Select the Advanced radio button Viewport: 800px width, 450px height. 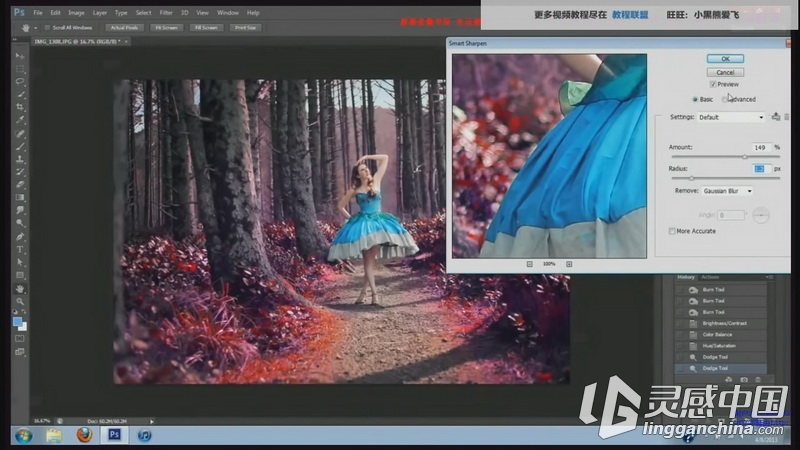(x=724, y=99)
